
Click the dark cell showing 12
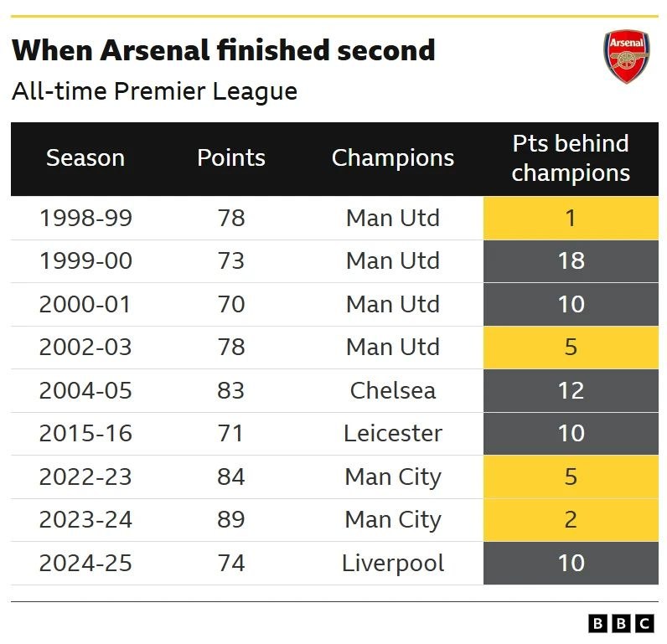pyautogui.click(x=571, y=390)
